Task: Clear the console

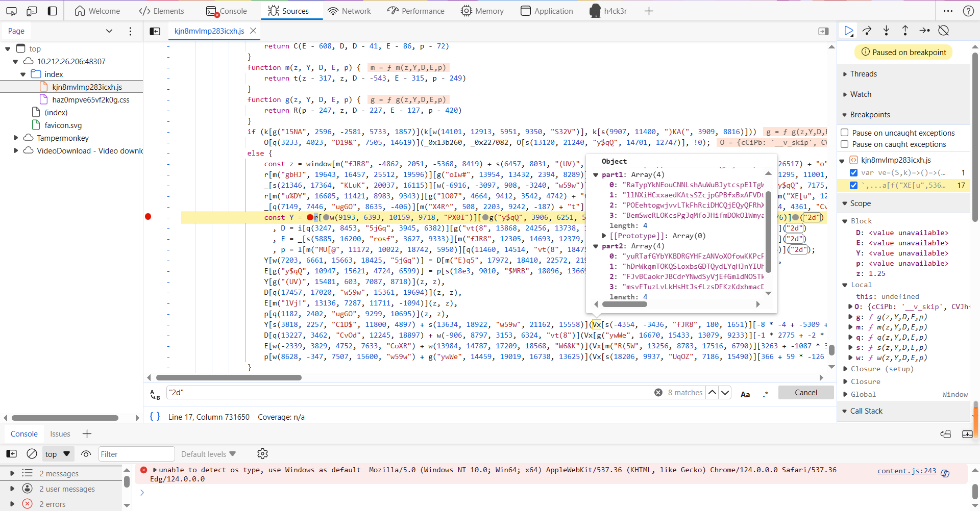Action: 32,453
